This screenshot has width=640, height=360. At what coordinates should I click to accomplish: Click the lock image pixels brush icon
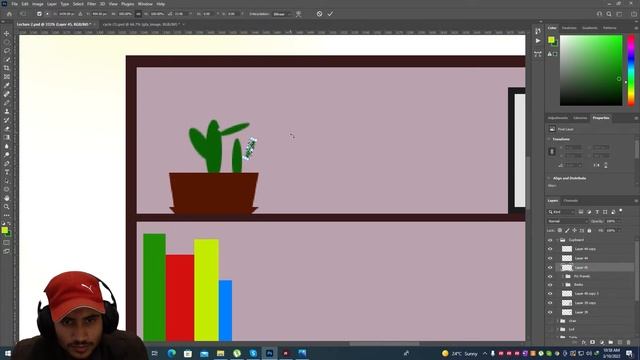567,231
